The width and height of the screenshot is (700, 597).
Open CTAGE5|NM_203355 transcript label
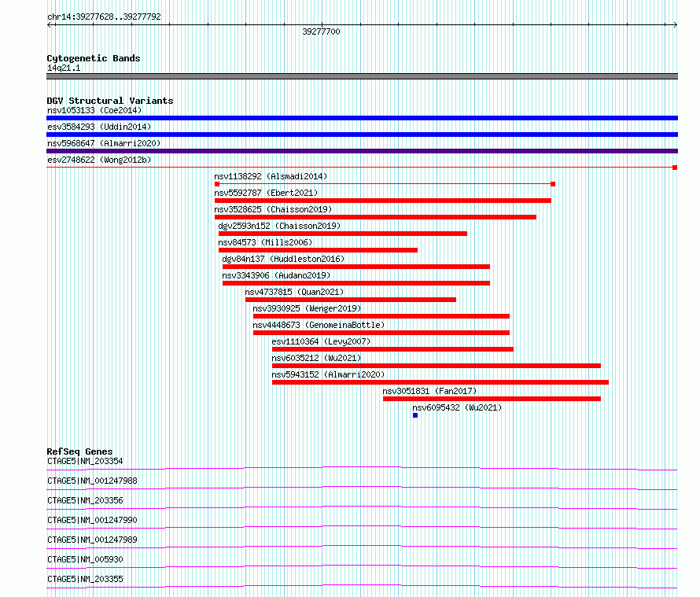(85, 579)
